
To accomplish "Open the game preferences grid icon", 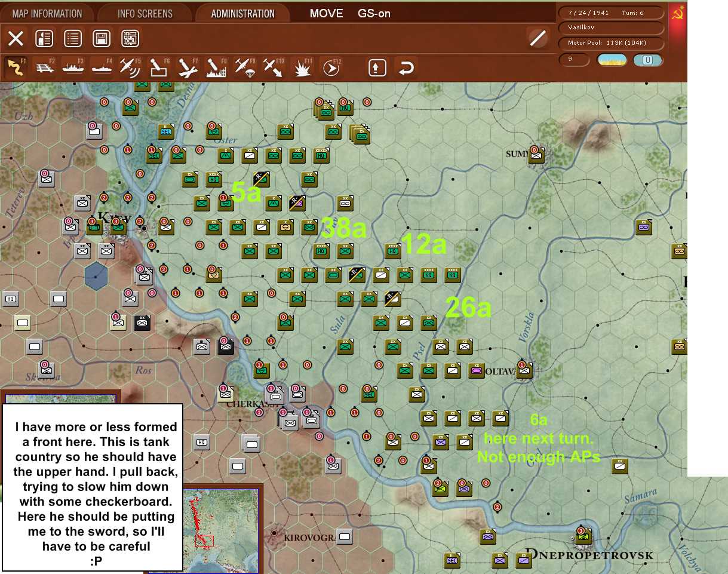I will point(130,39).
